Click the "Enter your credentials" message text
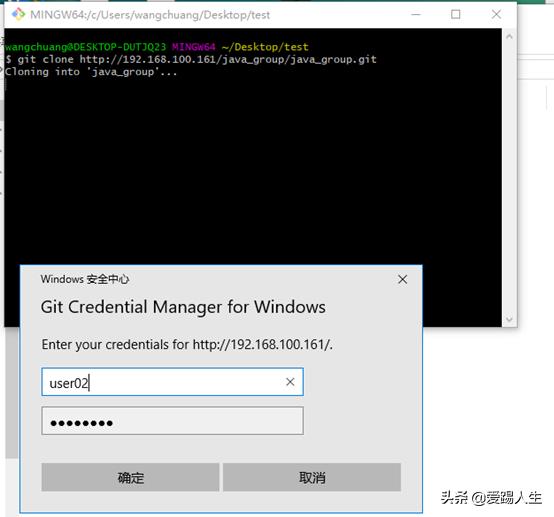Image resolution: width=554 pixels, height=517 pixels. point(187,345)
